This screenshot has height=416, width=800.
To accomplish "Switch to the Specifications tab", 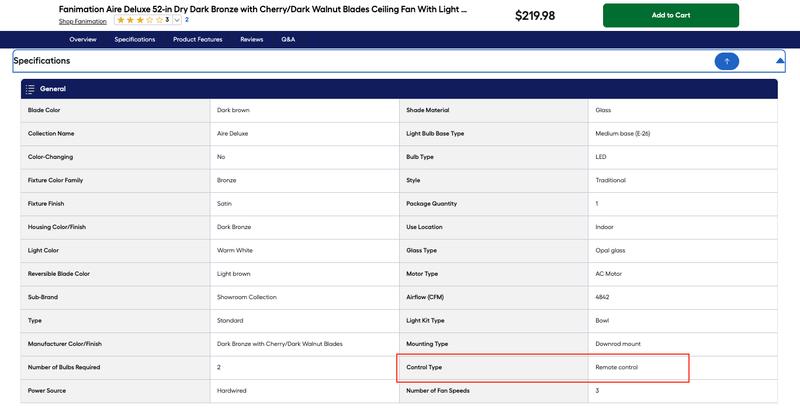I will [x=135, y=39].
